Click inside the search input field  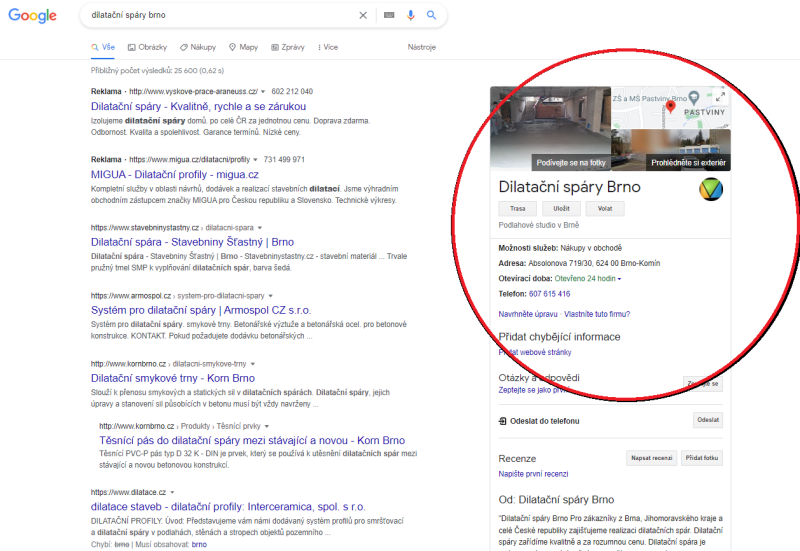tap(222, 15)
